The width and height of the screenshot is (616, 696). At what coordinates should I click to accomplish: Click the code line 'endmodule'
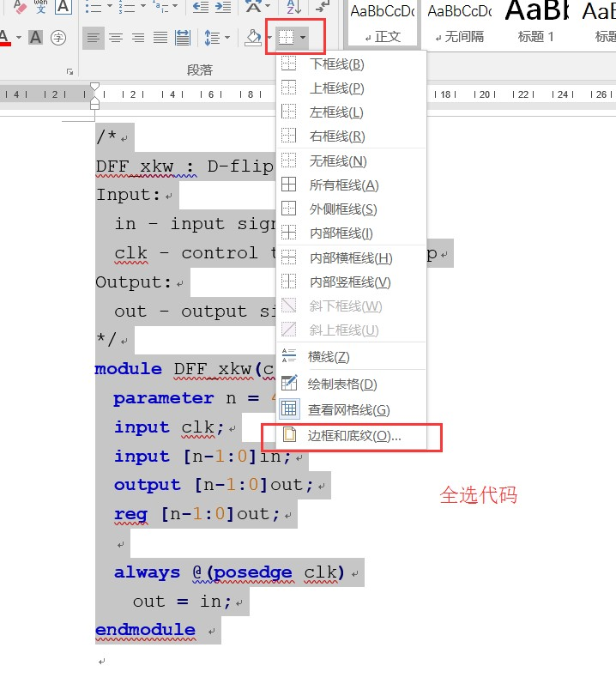(145, 629)
